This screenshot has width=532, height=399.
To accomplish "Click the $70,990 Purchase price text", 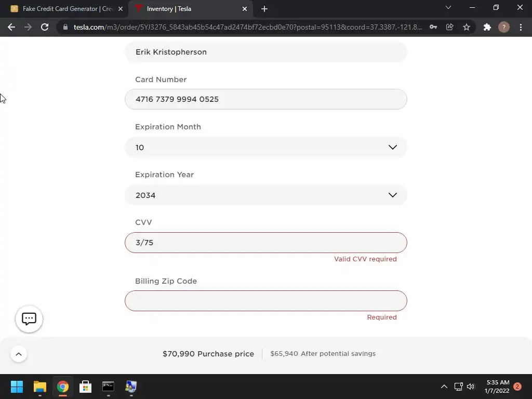I will (x=208, y=354).
